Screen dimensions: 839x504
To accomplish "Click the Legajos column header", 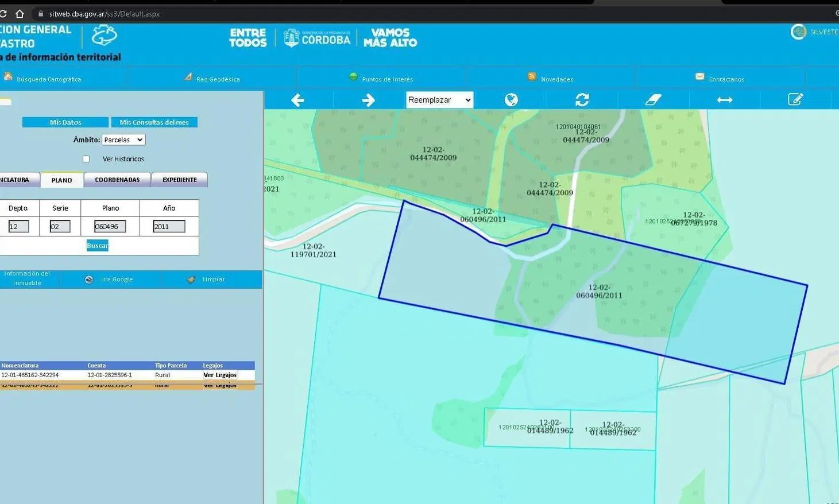I will 212,366.
